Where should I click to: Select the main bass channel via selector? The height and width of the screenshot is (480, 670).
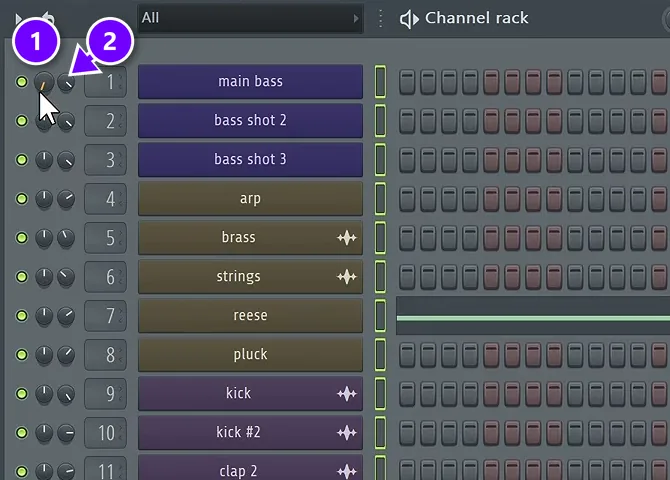[380, 82]
